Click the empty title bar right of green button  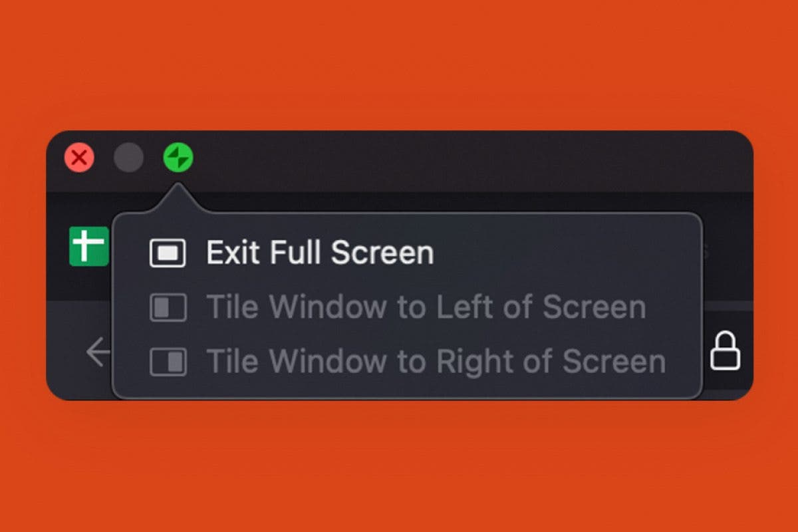(465, 160)
